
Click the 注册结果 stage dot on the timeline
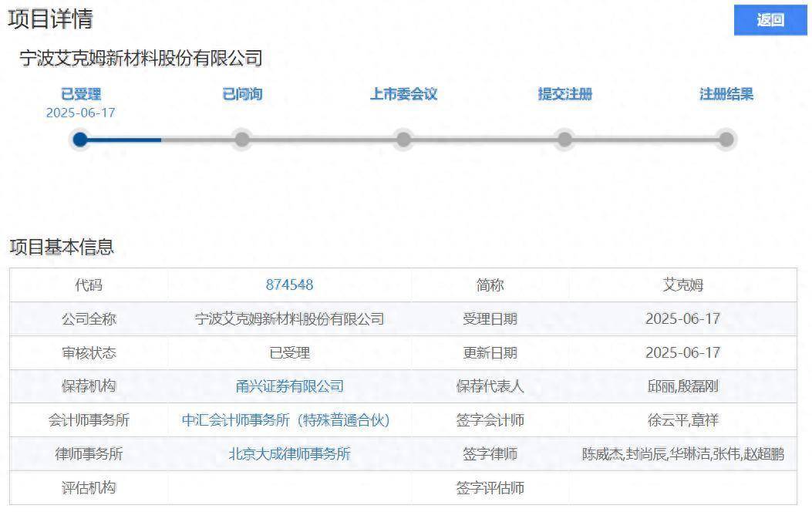point(726,140)
